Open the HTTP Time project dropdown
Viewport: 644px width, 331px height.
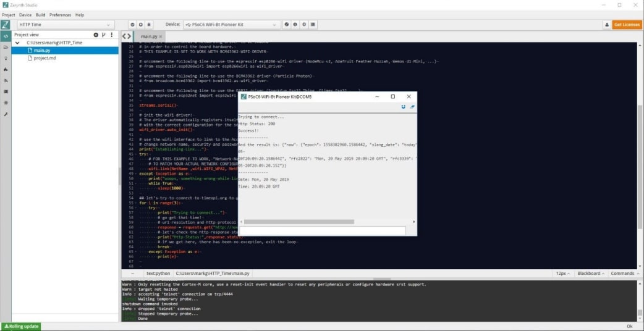point(66,25)
